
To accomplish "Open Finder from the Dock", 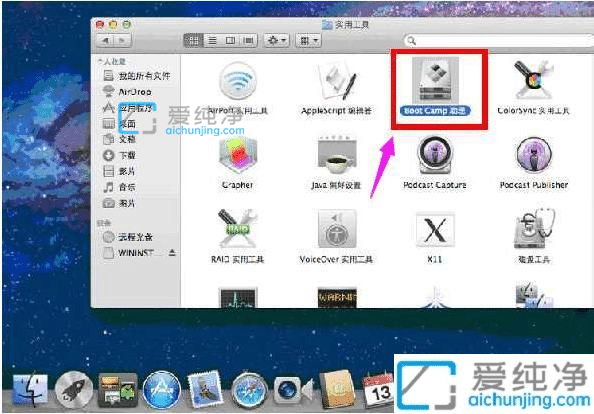I will [x=31, y=391].
